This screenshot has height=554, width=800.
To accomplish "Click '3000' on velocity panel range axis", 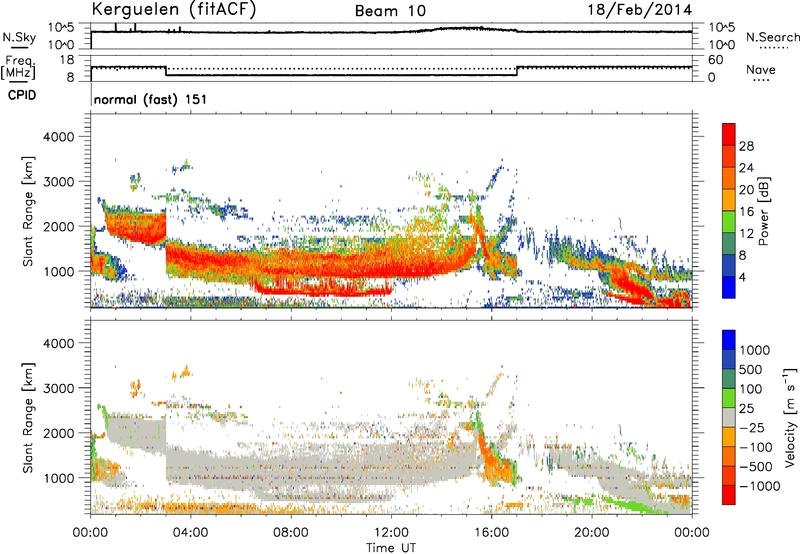I will [58, 388].
